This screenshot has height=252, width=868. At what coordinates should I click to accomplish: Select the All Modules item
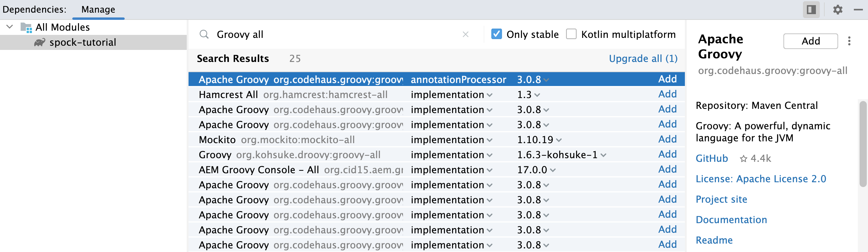click(x=63, y=27)
